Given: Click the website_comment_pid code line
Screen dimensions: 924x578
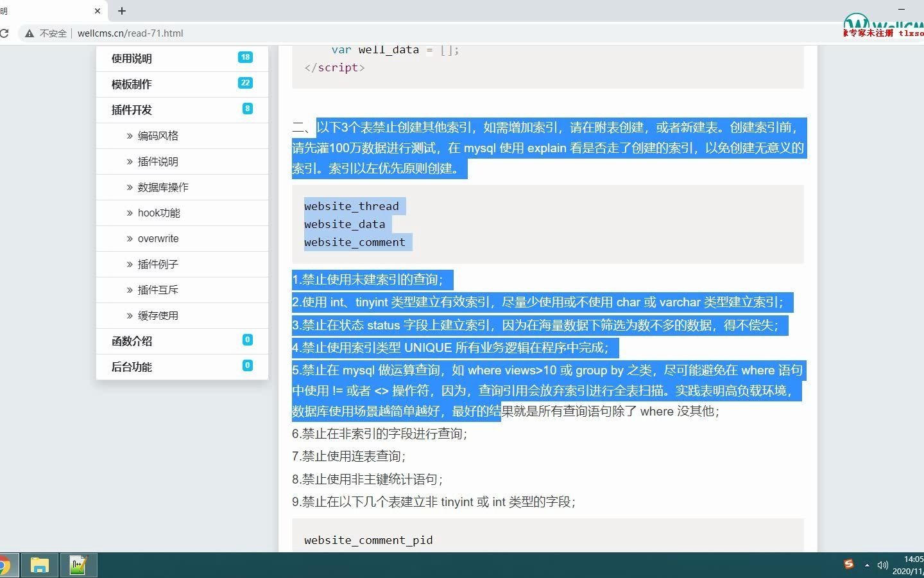Looking at the screenshot, I should [x=368, y=540].
